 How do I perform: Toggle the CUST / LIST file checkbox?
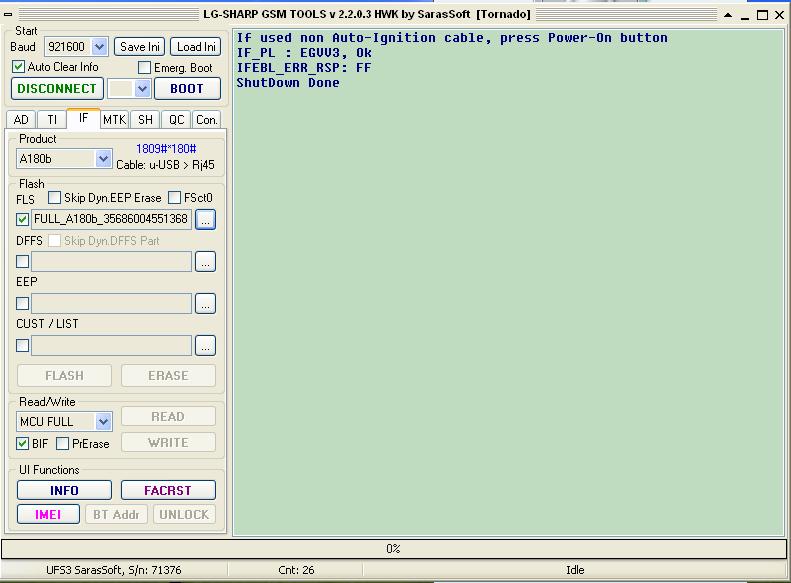point(22,345)
